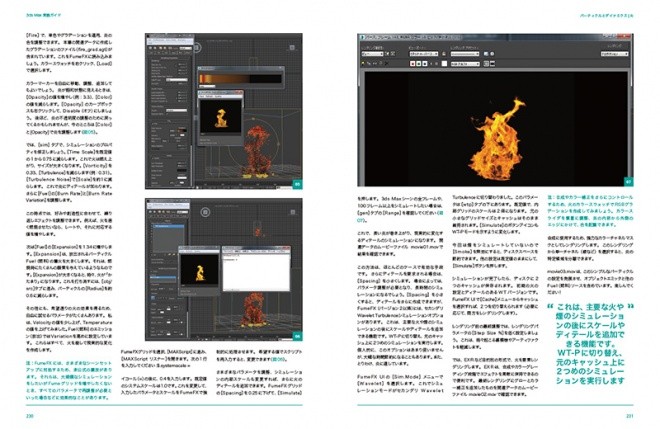The width and height of the screenshot is (660, 429).
Task: Open the rightmost Render dropdown in render window
Action: click(615, 54)
